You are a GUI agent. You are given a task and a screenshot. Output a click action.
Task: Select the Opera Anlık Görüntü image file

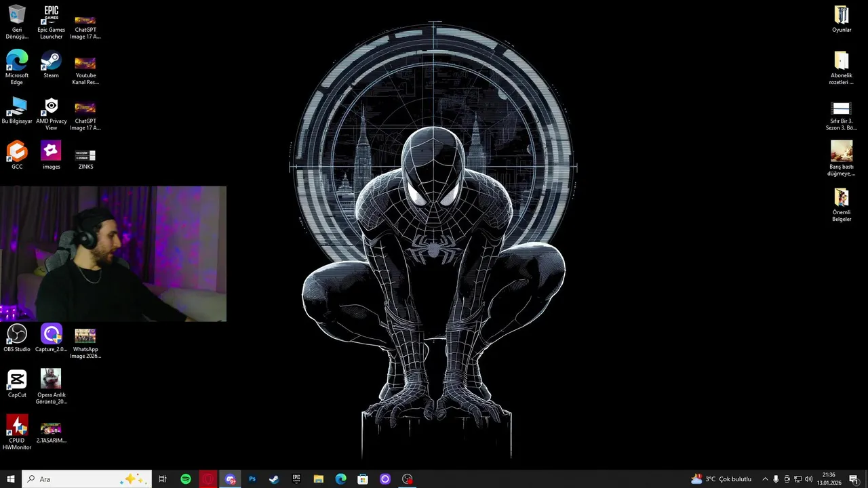coord(52,387)
